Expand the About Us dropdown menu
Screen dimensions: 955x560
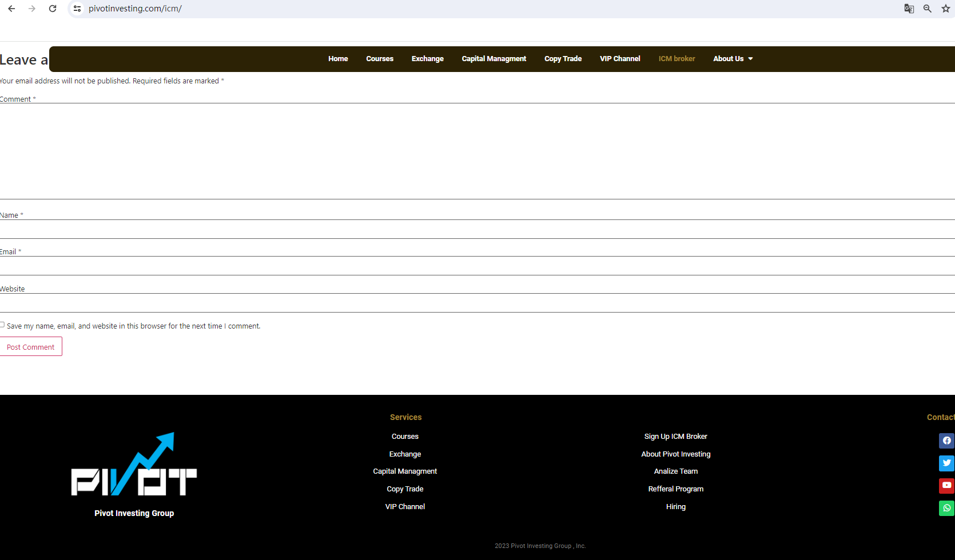pyautogui.click(x=733, y=59)
